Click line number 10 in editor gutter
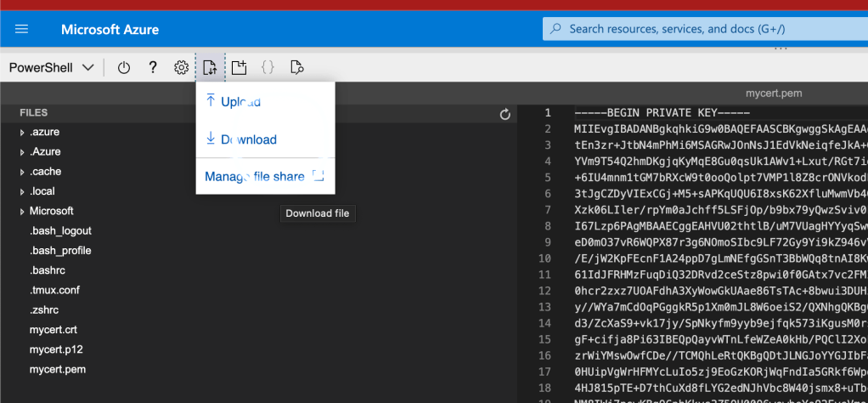Viewport: 868px width, 403px height. (544, 258)
